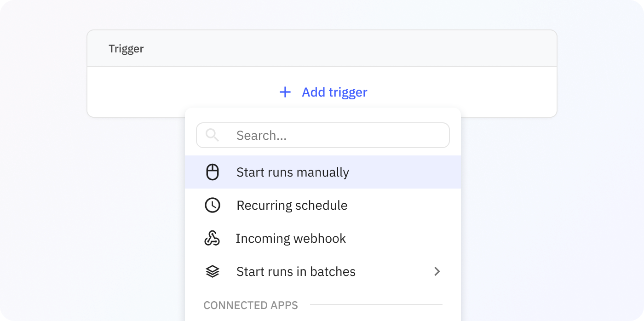Click the stacked layers batches icon
644x321 pixels.
[x=212, y=271]
